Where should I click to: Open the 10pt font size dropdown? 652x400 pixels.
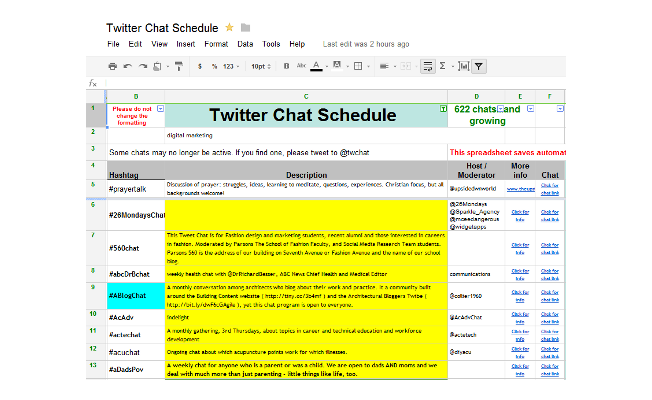(x=261, y=67)
